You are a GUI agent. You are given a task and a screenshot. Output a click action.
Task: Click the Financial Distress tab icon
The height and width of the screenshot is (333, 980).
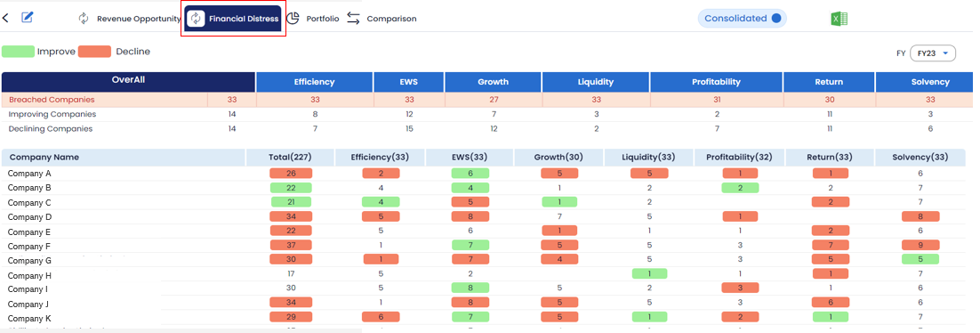[x=197, y=19]
